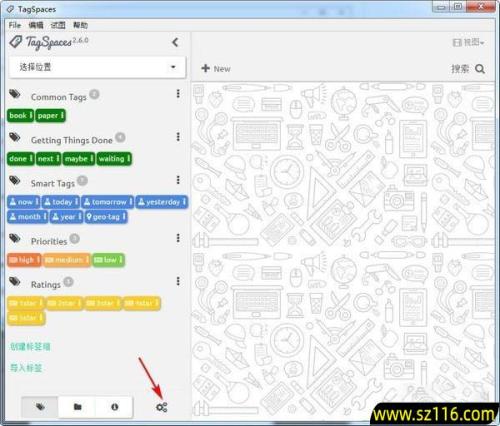Click the tags icon beside Common Tags
Screen dimensions: 500x426
tap(15, 94)
